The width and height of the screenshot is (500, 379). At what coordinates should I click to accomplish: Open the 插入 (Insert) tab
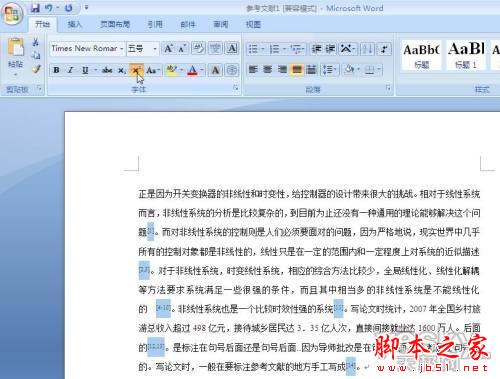click(x=74, y=24)
